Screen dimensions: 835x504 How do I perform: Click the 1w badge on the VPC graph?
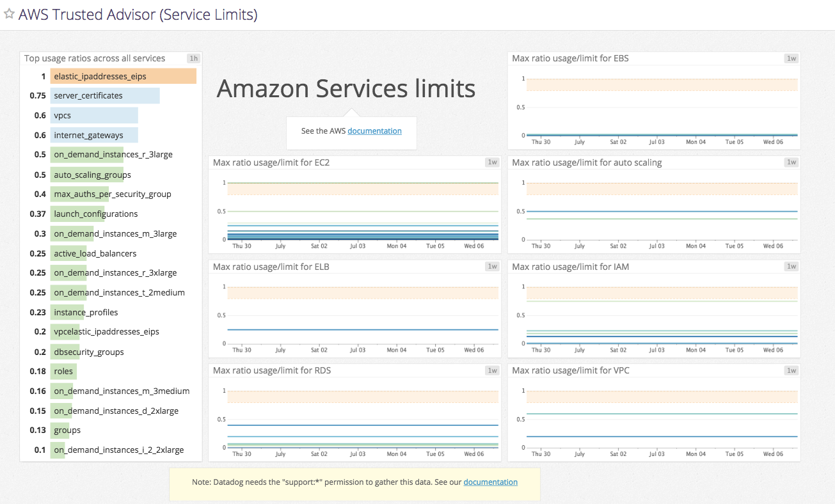tap(791, 370)
